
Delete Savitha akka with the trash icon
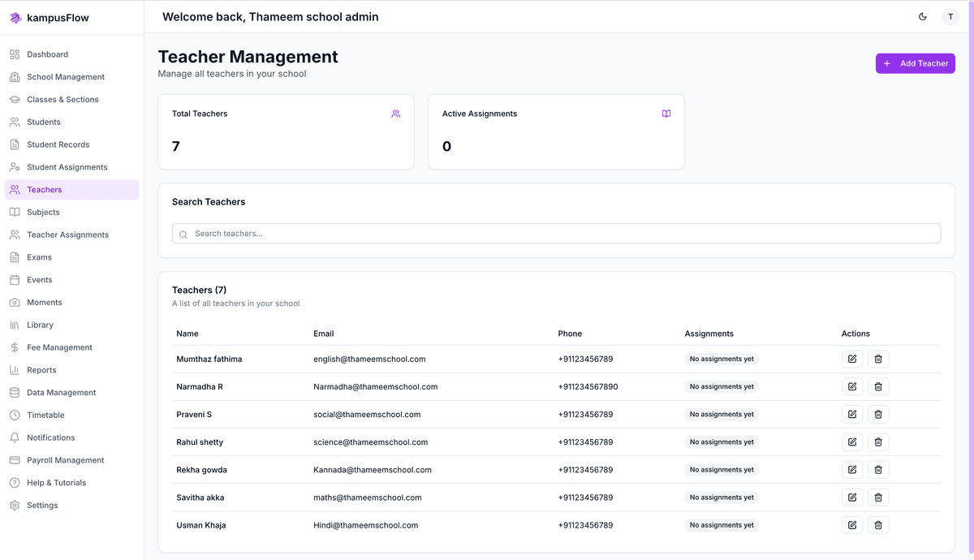pos(878,497)
